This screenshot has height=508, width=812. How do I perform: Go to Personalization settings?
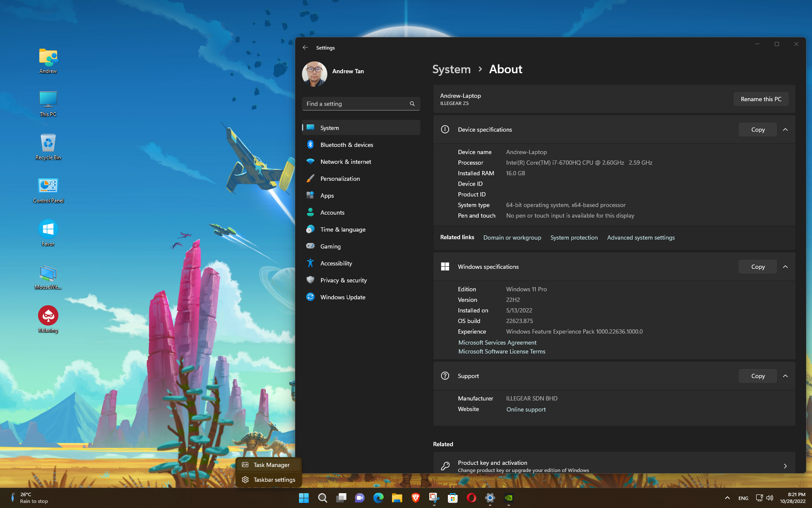(340, 179)
